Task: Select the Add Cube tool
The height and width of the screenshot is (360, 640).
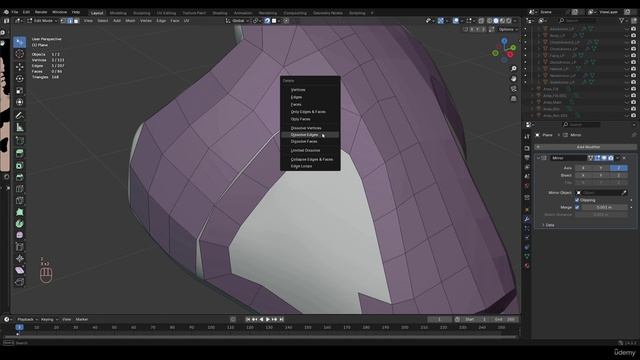Action: 19,141
